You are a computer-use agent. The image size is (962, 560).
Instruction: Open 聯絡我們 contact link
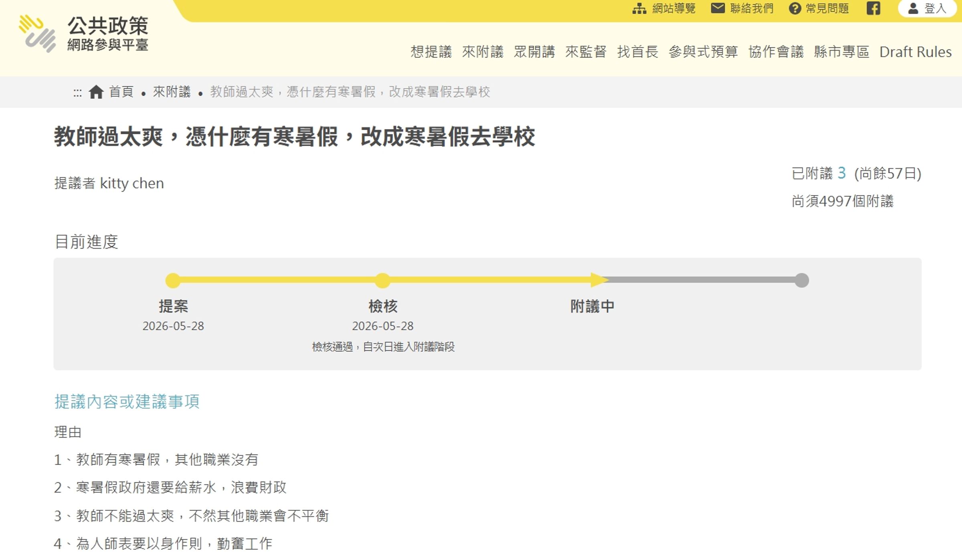coord(752,8)
